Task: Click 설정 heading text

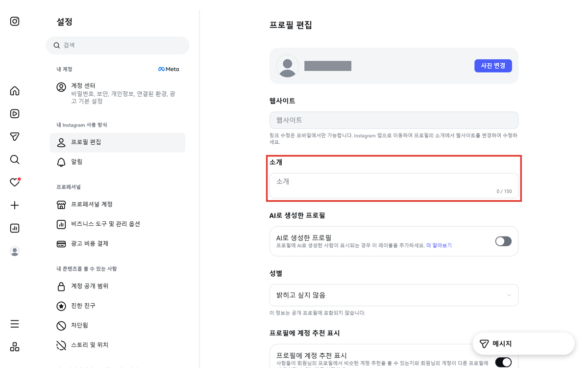Action: (65, 22)
